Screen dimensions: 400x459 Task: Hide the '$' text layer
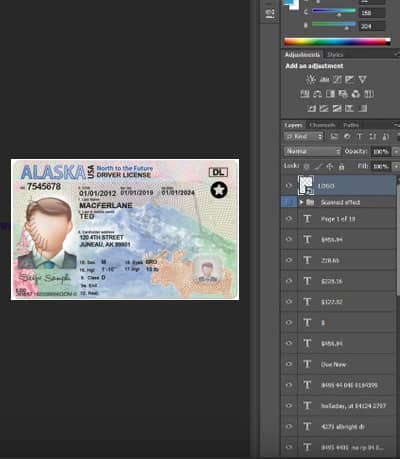[289, 322]
